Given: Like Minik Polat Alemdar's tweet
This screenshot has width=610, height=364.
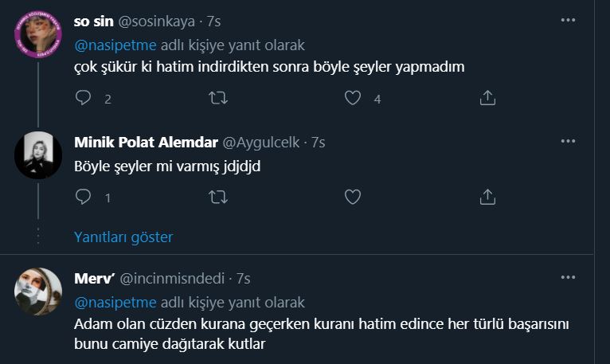Looking at the screenshot, I should [353, 196].
